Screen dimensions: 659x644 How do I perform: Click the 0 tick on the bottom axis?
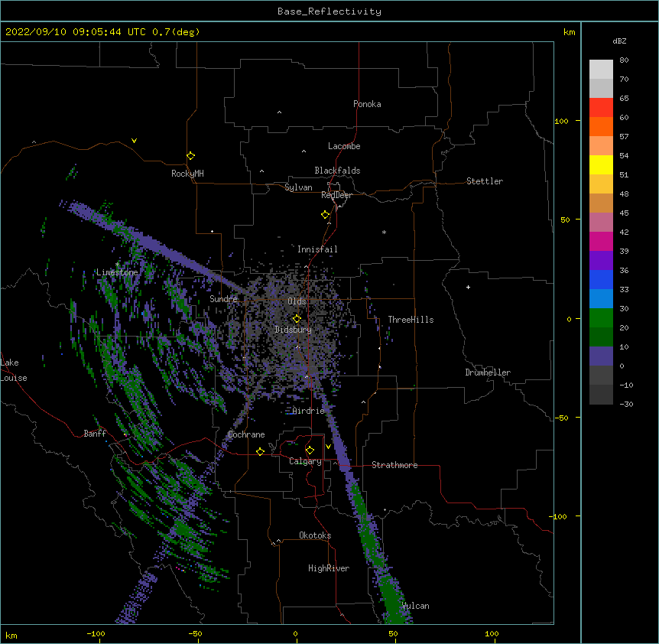point(295,633)
